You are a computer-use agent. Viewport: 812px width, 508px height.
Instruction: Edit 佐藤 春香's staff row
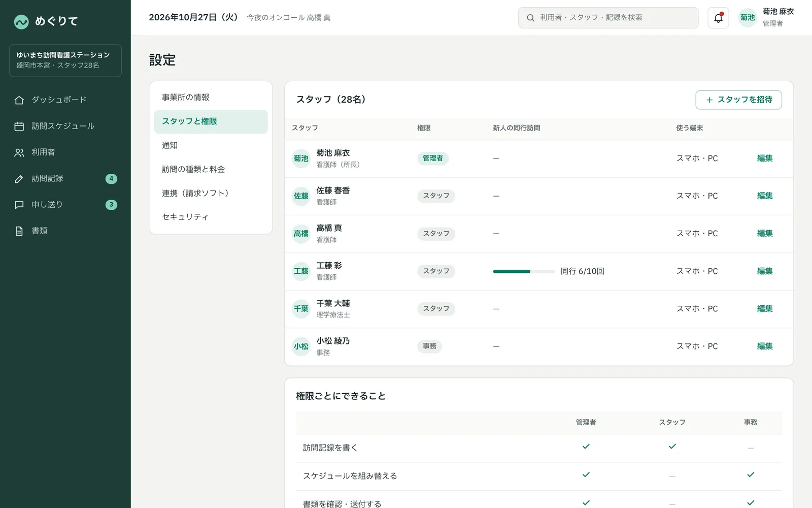(765, 196)
